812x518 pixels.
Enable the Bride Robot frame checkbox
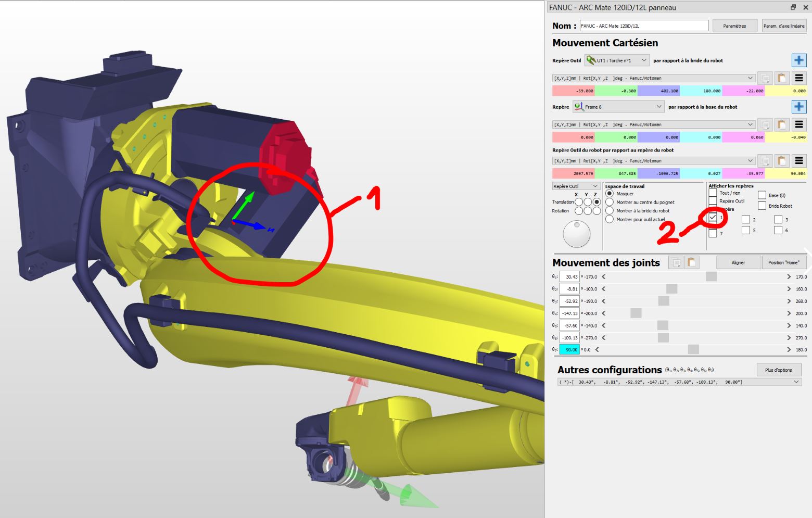[x=762, y=206]
